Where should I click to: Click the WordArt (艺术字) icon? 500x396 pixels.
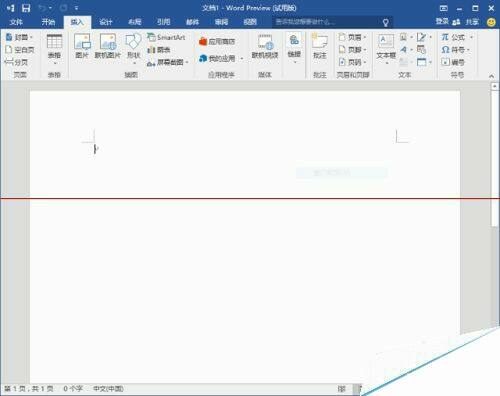coord(404,50)
